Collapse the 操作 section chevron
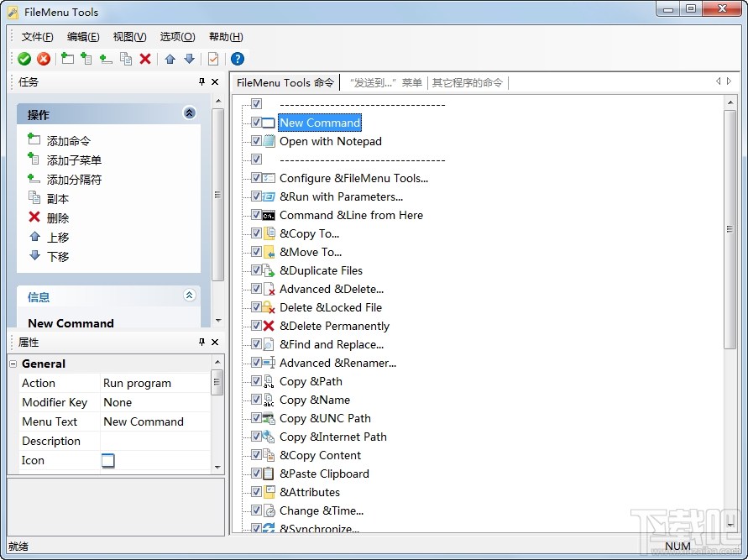This screenshot has height=560, width=748. pos(190,113)
